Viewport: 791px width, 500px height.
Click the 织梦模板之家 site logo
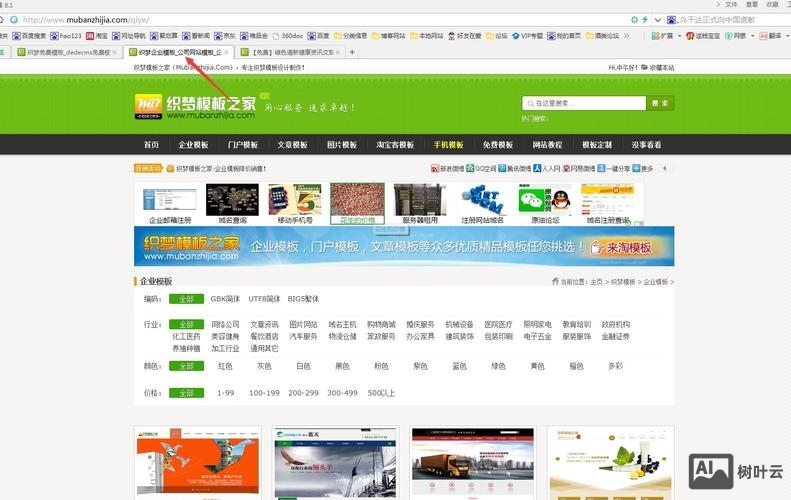(195, 107)
